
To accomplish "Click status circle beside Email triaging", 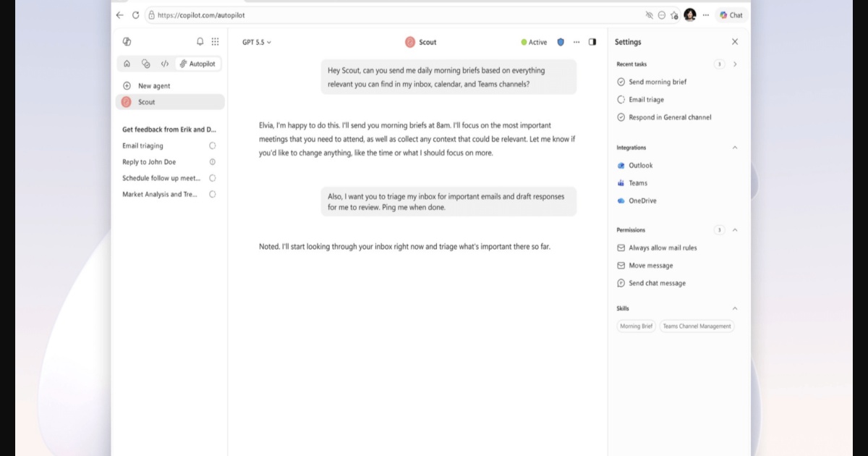I will coord(213,145).
